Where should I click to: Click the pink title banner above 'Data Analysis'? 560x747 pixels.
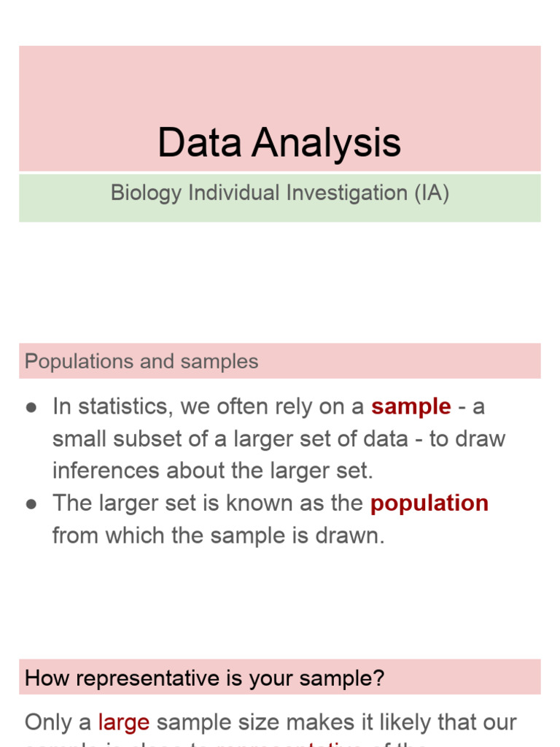279,80
